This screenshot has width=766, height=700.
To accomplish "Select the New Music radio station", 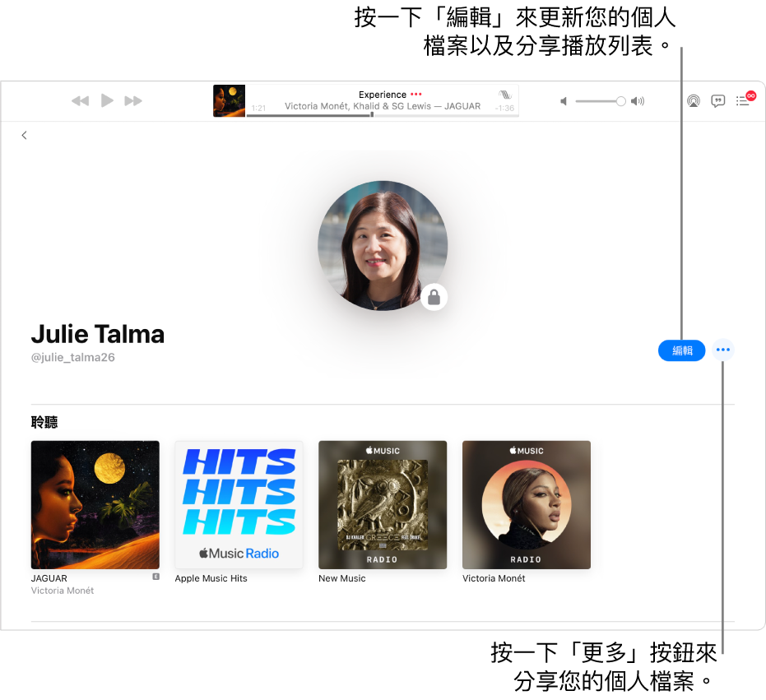I will click(382, 505).
